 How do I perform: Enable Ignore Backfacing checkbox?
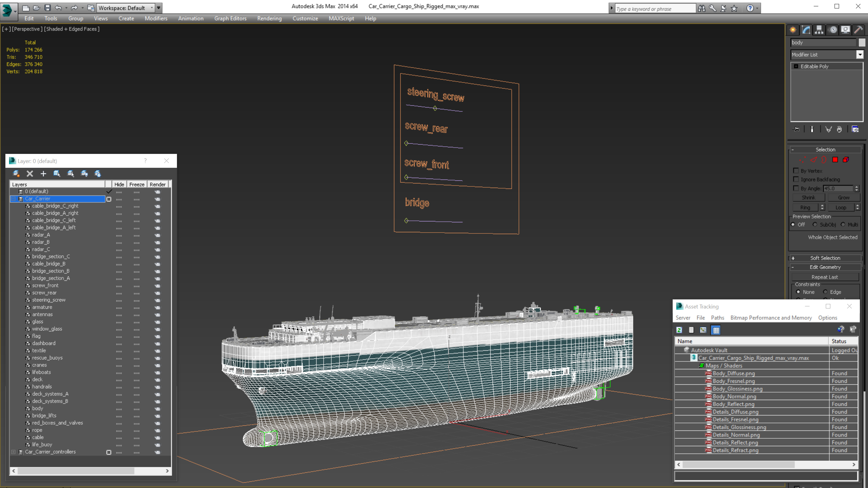pyautogui.click(x=796, y=179)
